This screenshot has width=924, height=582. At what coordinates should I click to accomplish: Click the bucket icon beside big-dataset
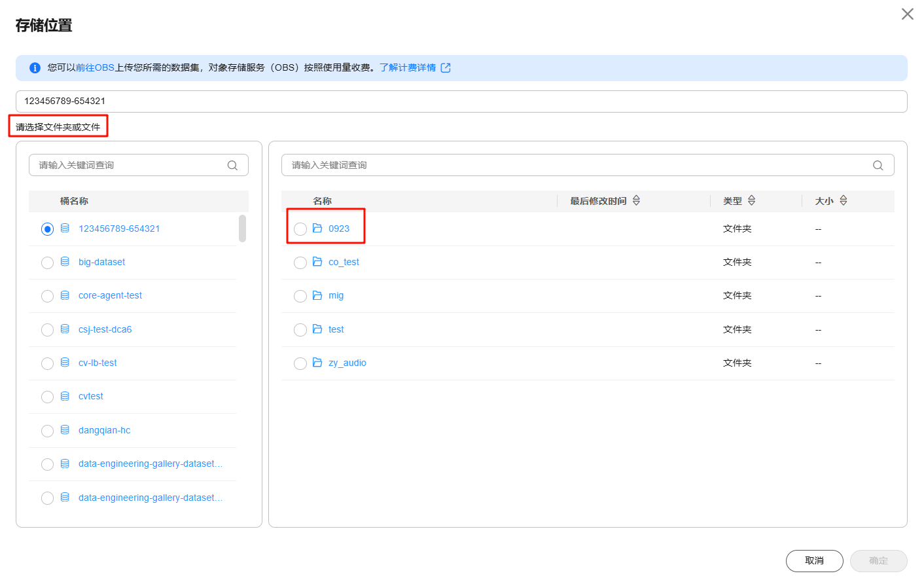point(65,262)
